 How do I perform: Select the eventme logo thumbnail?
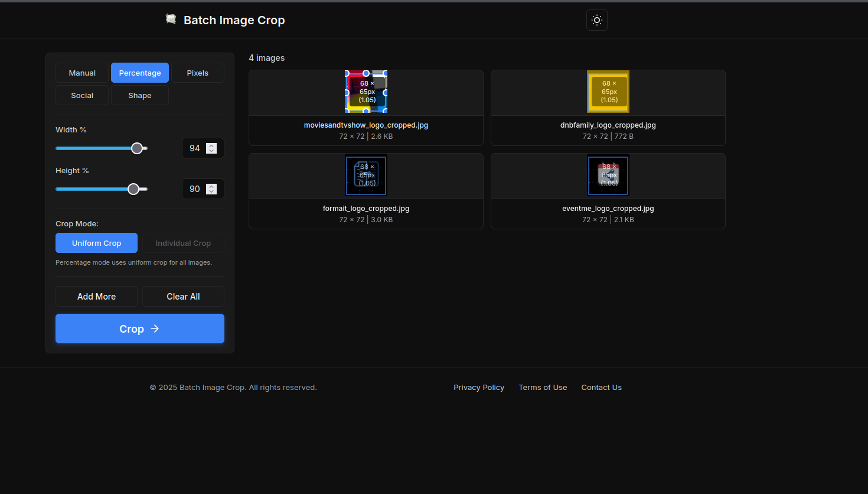(608, 175)
